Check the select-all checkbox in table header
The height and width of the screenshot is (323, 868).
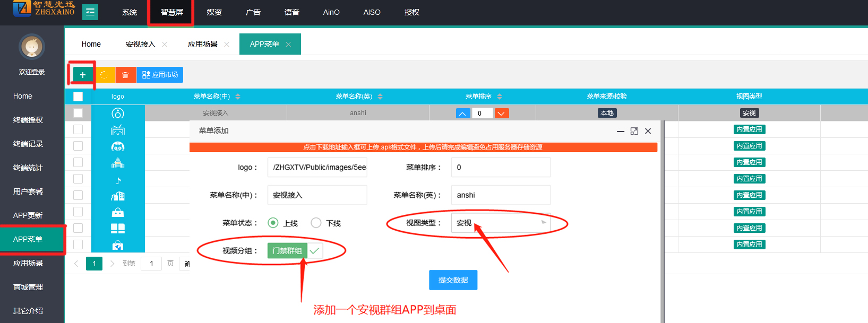[78, 97]
